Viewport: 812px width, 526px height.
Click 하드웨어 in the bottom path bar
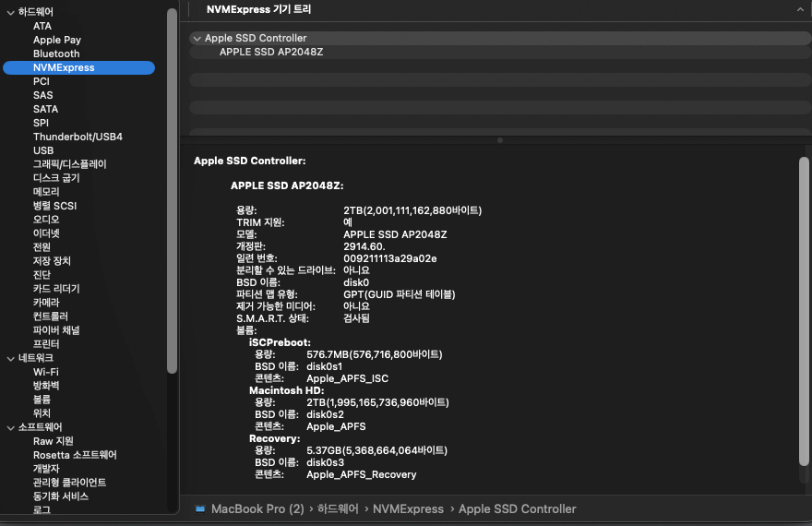pyautogui.click(x=338, y=508)
